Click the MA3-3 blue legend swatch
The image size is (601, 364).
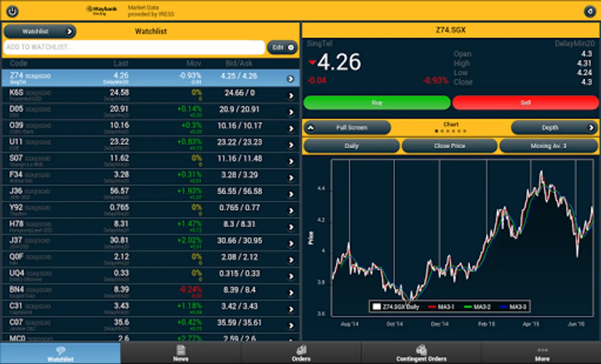(x=504, y=307)
